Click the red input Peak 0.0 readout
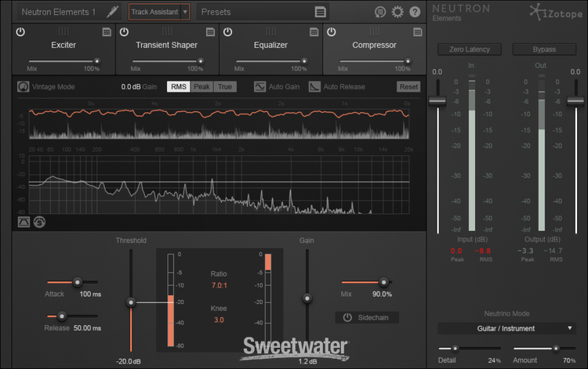Screen dimensions: 588x369 pyautogui.click(x=456, y=251)
